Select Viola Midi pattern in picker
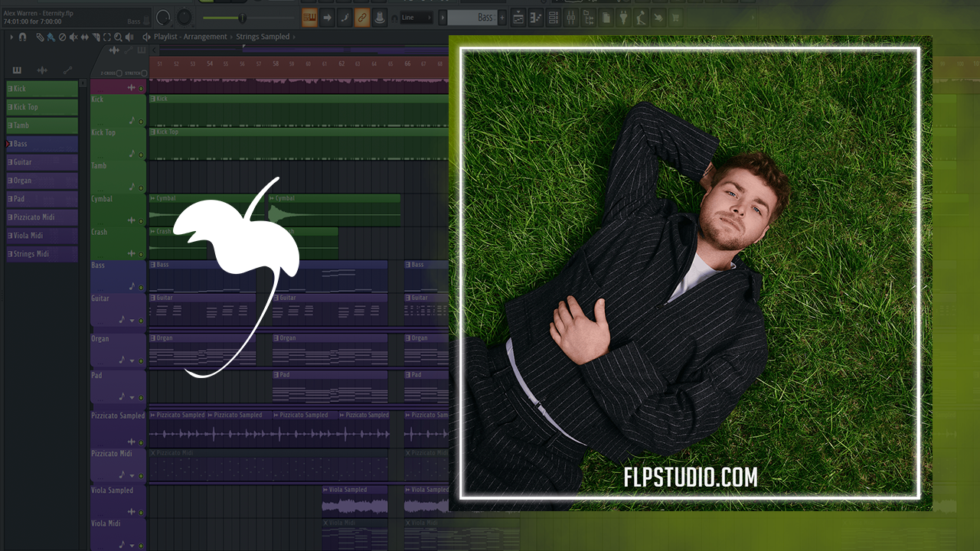980x551 pixels. click(42, 236)
